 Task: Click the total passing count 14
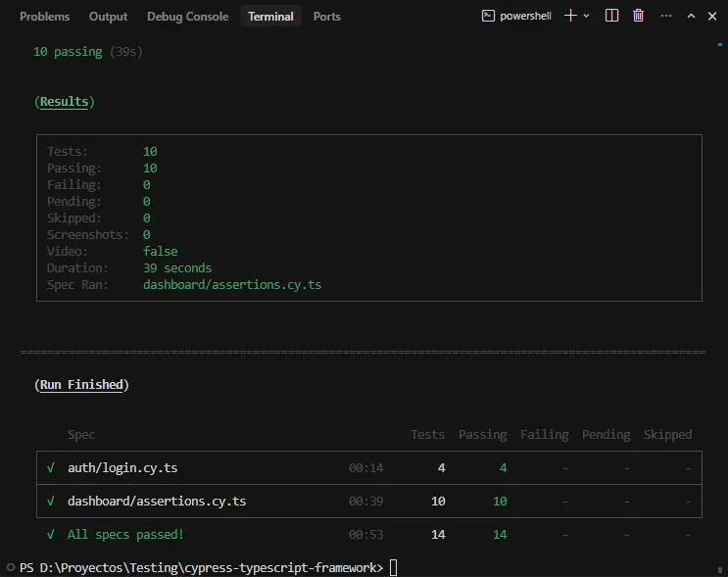[x=500, y=535]
